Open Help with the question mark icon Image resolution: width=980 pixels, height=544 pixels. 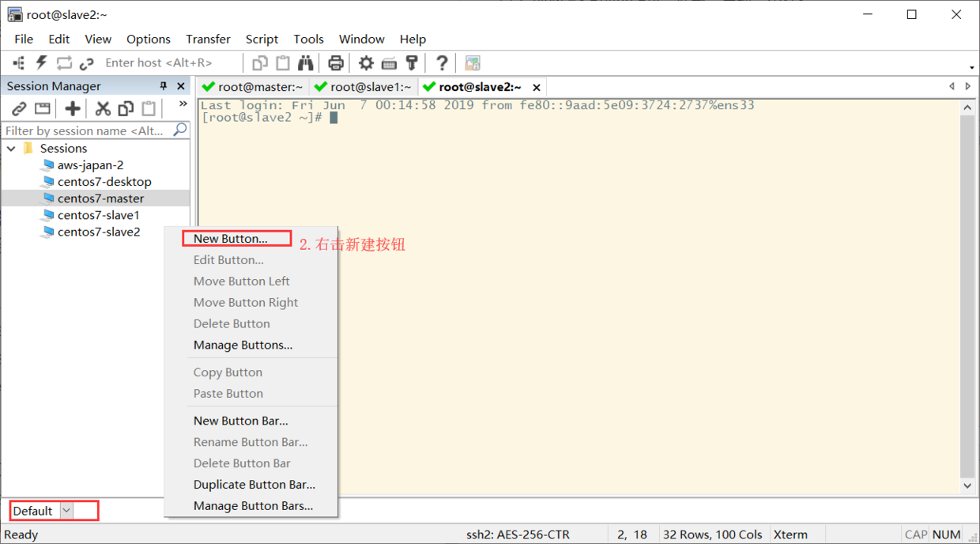click(442, 62)
